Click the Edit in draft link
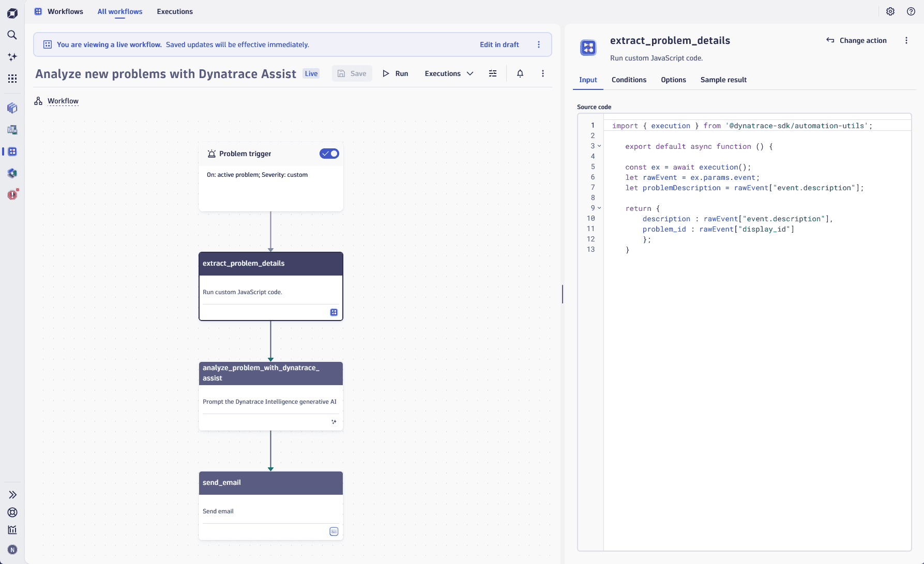 [x=499, y=44]
